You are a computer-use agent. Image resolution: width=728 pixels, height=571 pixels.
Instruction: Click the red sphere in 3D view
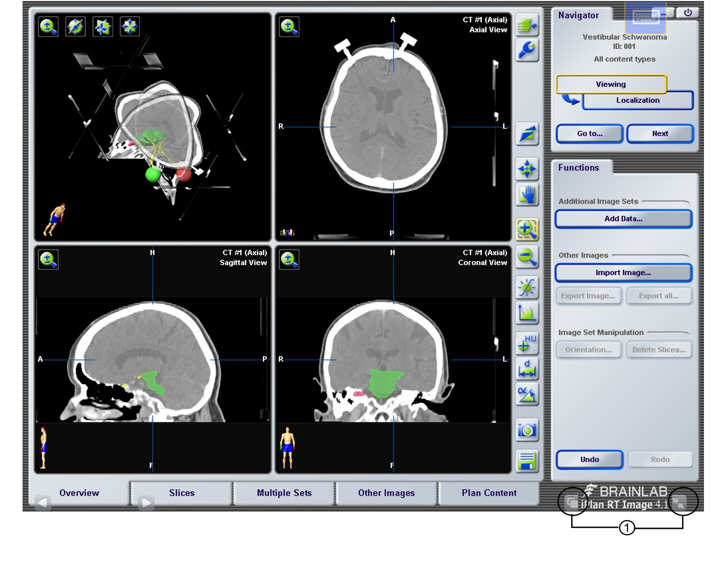[x=184, y=173]
